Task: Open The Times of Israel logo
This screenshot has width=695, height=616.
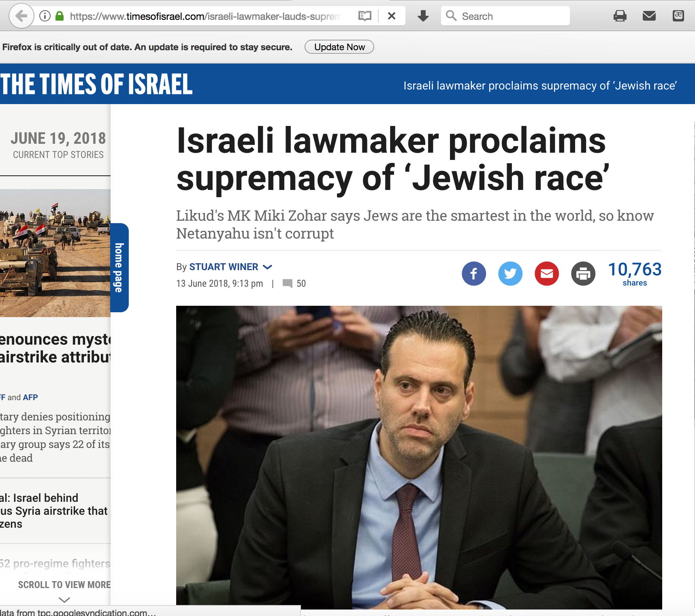Action: (96, 84)
